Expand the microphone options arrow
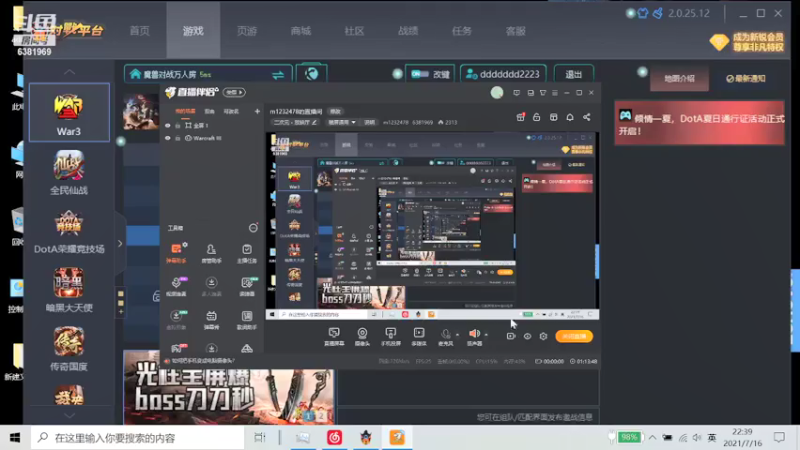Viewport: 800px width, 450px height. click(457, 335)
